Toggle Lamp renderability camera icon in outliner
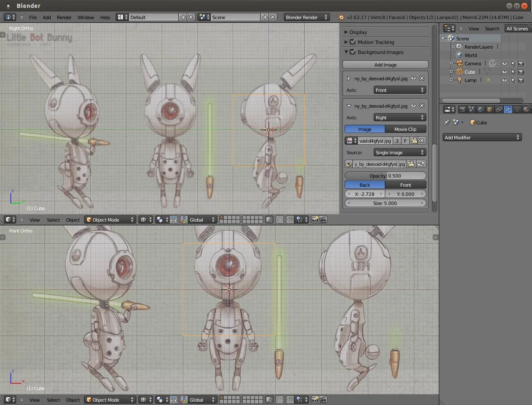532x405 pixels. tap(521, 80)
